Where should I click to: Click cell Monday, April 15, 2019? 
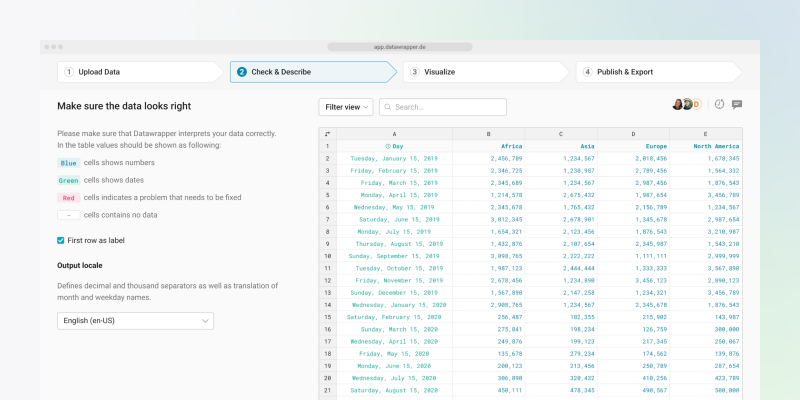(x=394, y=195)
